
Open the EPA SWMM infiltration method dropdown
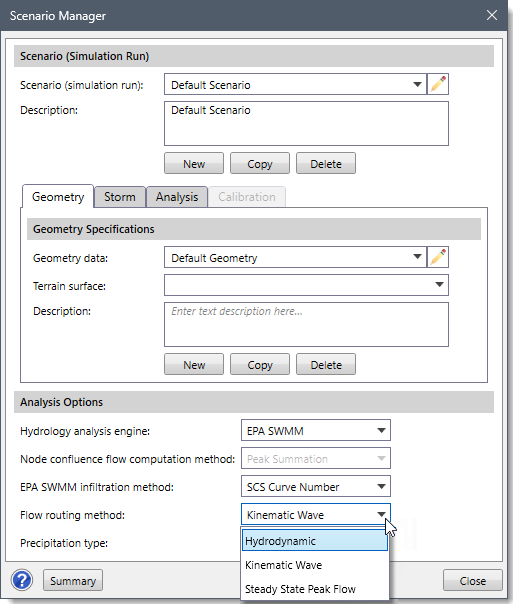(x=316, y=487)
